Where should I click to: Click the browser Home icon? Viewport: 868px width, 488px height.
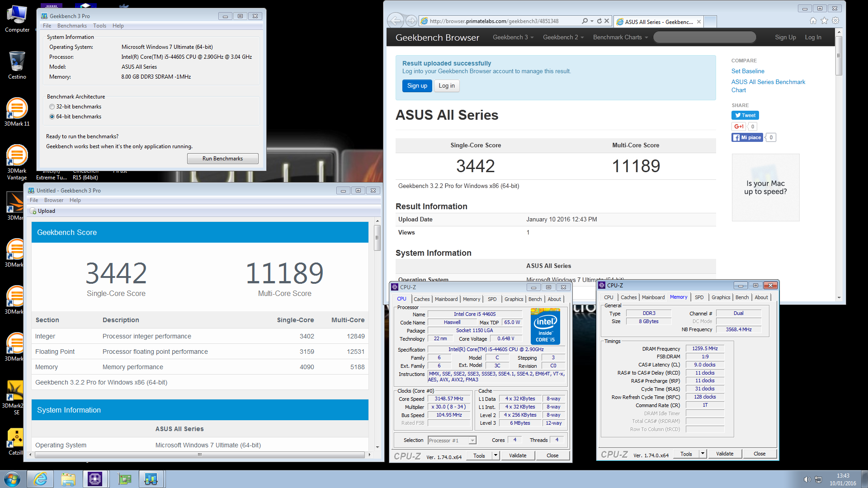(x=813, y=21)
